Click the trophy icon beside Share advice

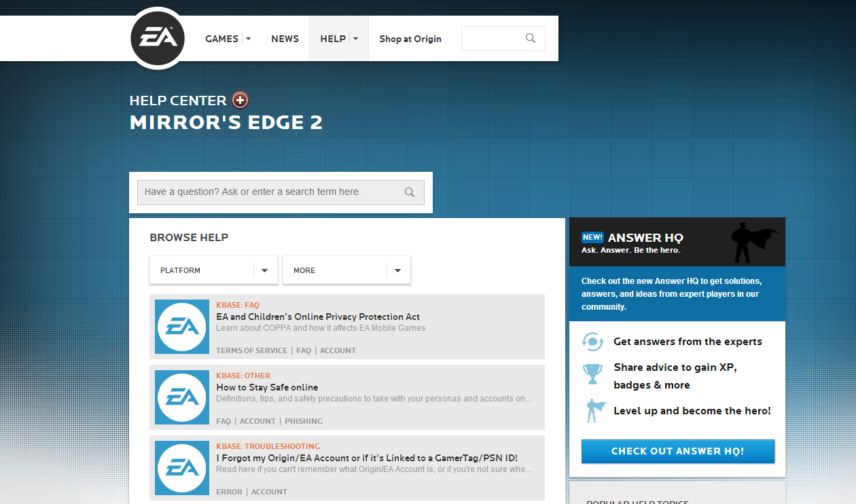click(x=593, y=374)
